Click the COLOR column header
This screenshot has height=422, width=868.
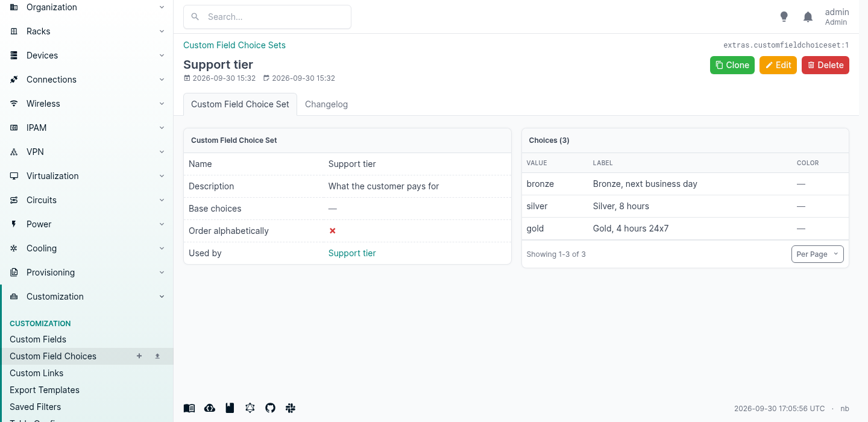tap(808, 163)
